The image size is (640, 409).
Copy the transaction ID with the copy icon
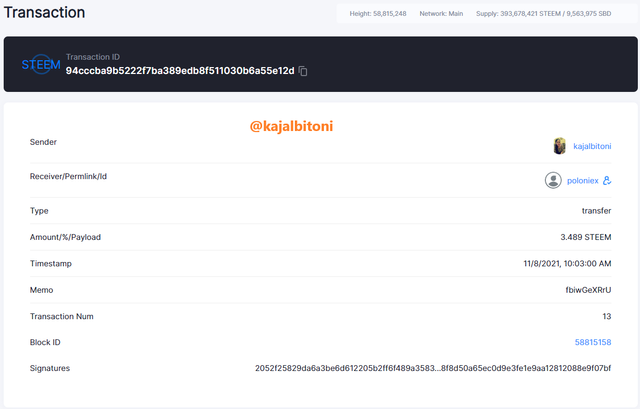(x=303, y=71)
